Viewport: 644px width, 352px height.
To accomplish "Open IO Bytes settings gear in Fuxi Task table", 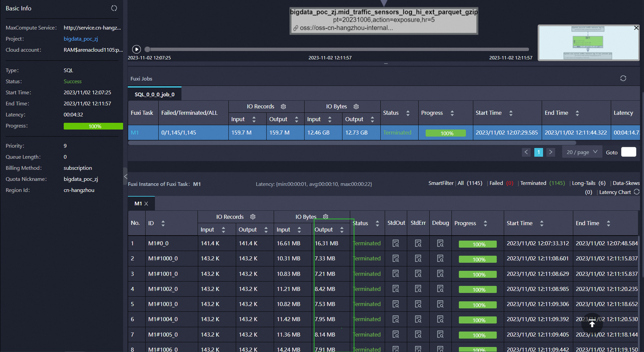I will click(356, 106).
